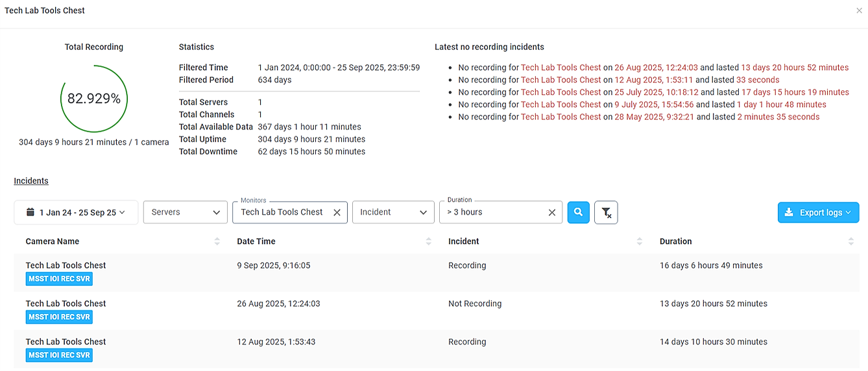Expand the Servers dropdown
Image resolution: width=868 pixels, height=371 pixels.
tap(185, 212)
